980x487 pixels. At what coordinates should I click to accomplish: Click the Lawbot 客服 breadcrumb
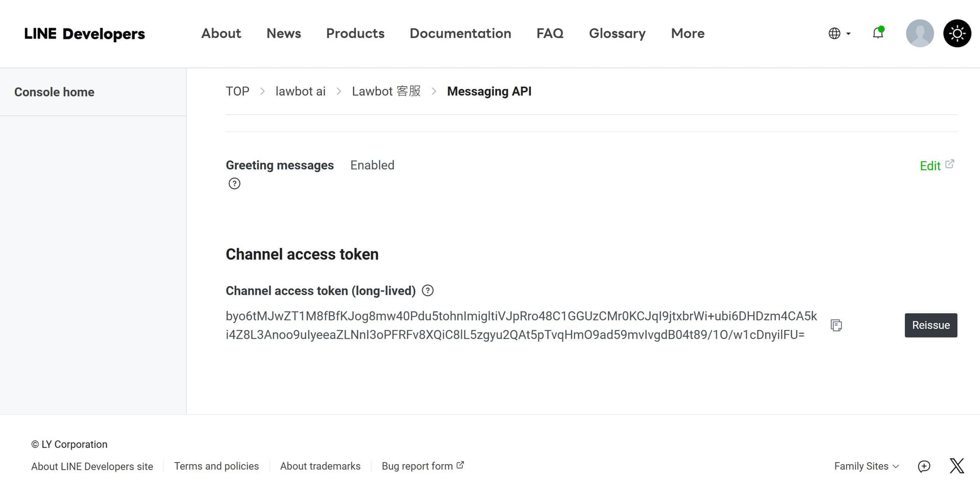tap(386, 91)
